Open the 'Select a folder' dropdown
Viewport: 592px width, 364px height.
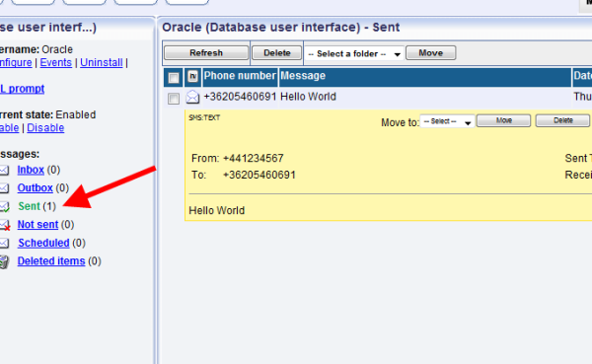[x=354, y=53]
